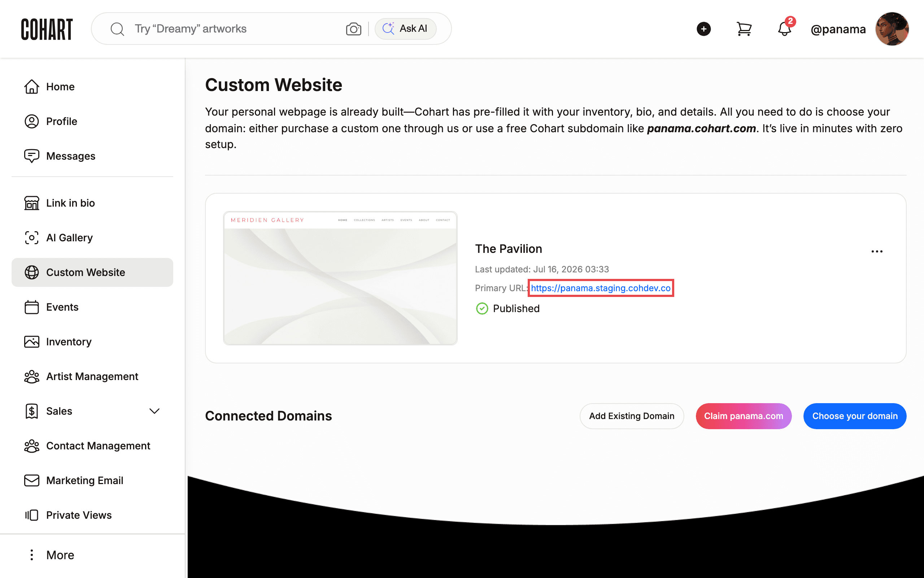Click the AI Gallery scan icon
The width and height of the screenshot is (924, 578).
tap(32, 238)
